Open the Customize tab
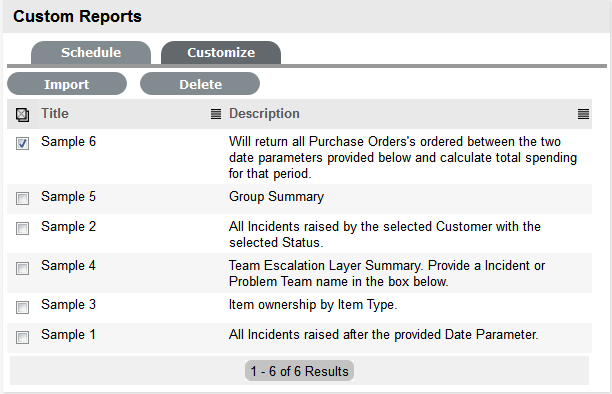 221,53
